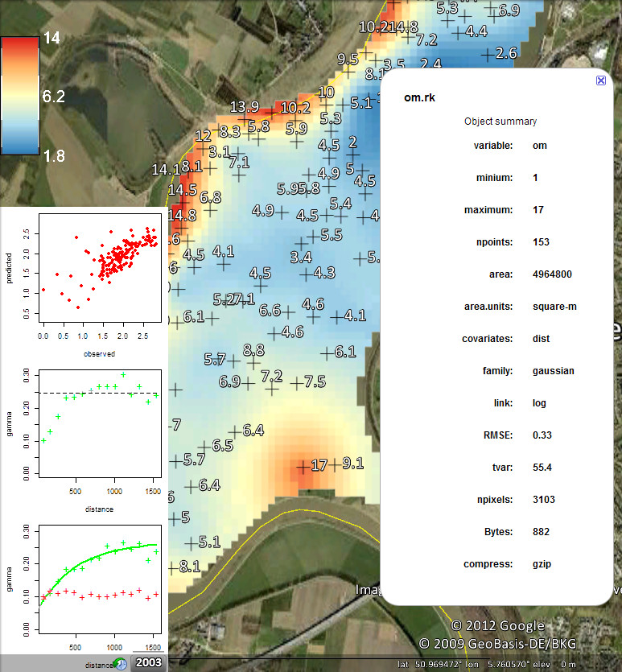Pick the sample cross labeled 2.6
The width and height of the screenshot is (622, 672).
pos(487,54)
